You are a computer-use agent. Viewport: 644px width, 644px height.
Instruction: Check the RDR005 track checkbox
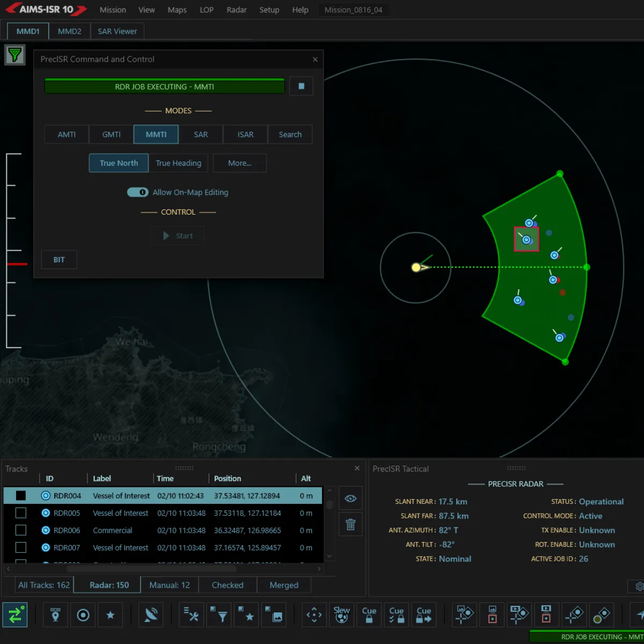[x=21, y=513]
